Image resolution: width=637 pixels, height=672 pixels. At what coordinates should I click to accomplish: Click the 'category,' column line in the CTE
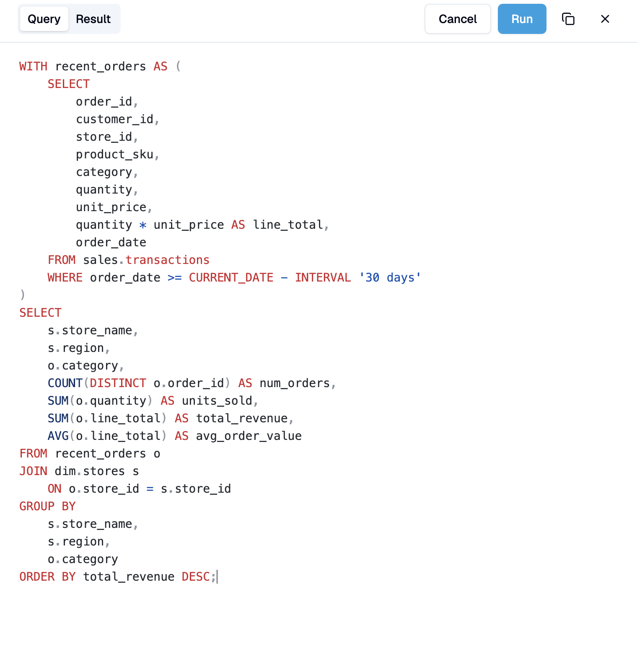[107, 172]
